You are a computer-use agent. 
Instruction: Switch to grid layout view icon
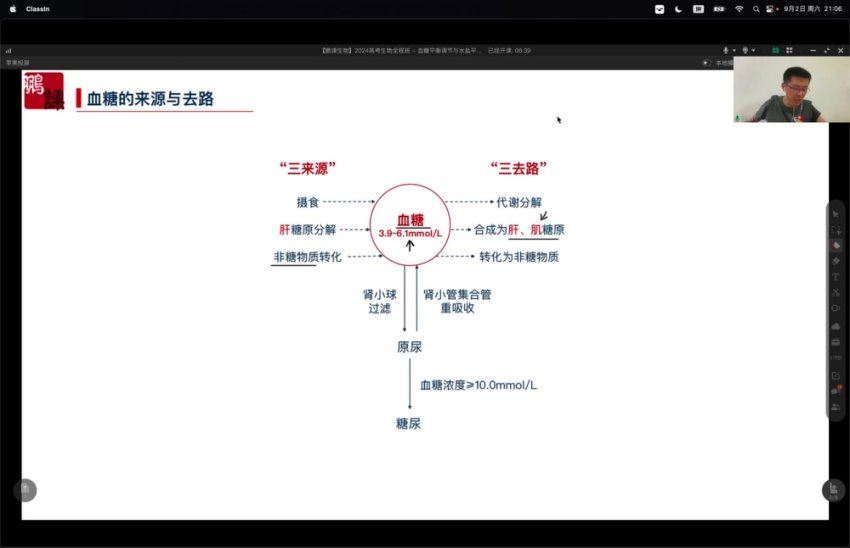(789, 50)
